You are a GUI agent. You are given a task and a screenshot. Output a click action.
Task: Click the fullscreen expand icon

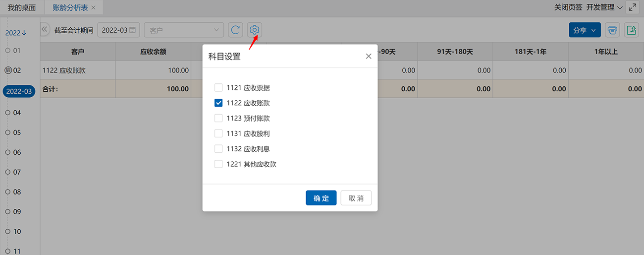point(632,7)
